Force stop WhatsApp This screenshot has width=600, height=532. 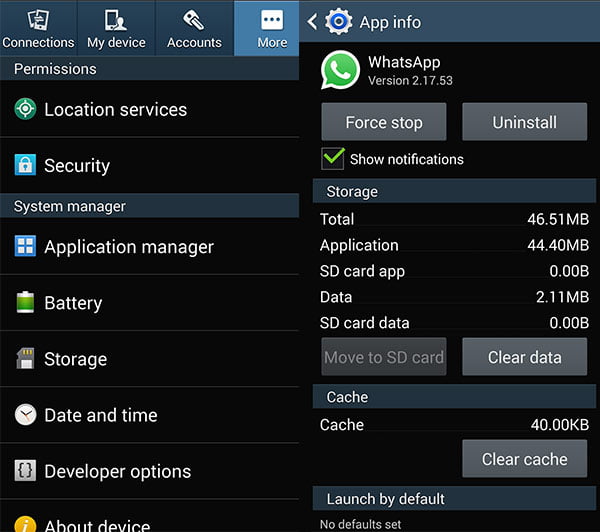(x=384, y=122)
